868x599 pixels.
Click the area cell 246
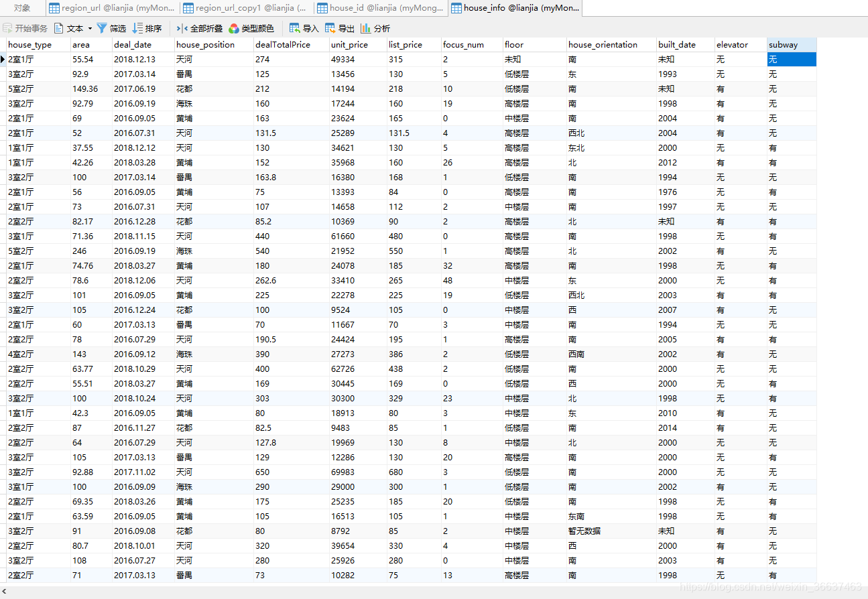point(91,251)
